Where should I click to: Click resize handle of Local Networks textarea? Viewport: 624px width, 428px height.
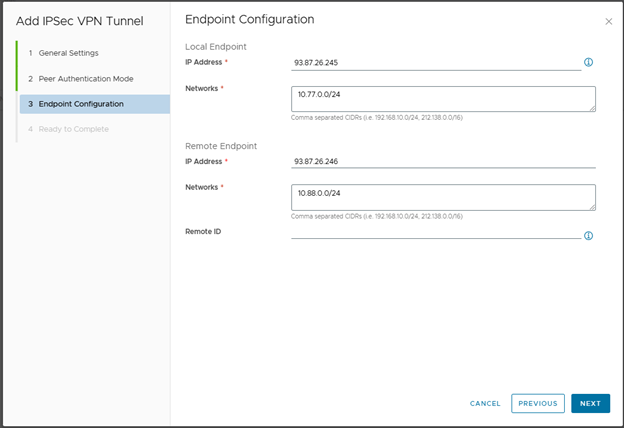click(x=592, y=108)
